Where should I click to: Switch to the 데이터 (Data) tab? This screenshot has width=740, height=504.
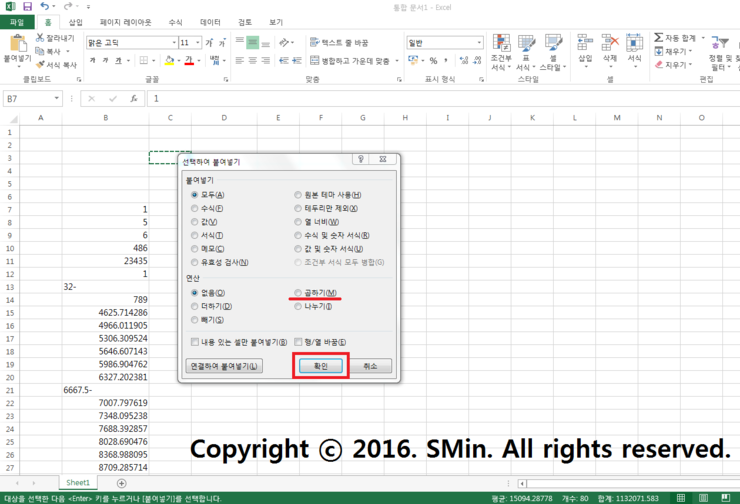[x=210, y=22]
